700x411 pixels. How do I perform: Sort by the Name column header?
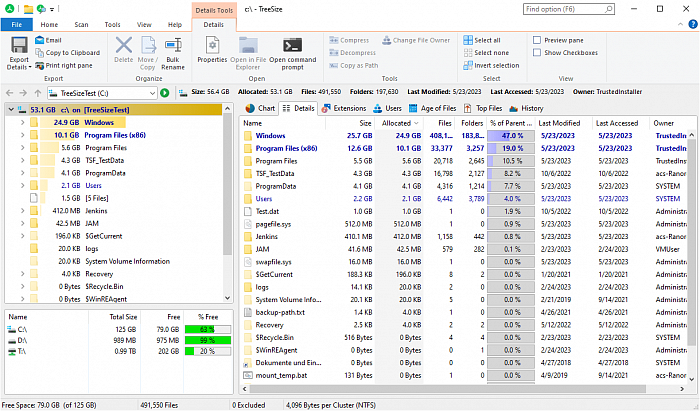[283, 123]
